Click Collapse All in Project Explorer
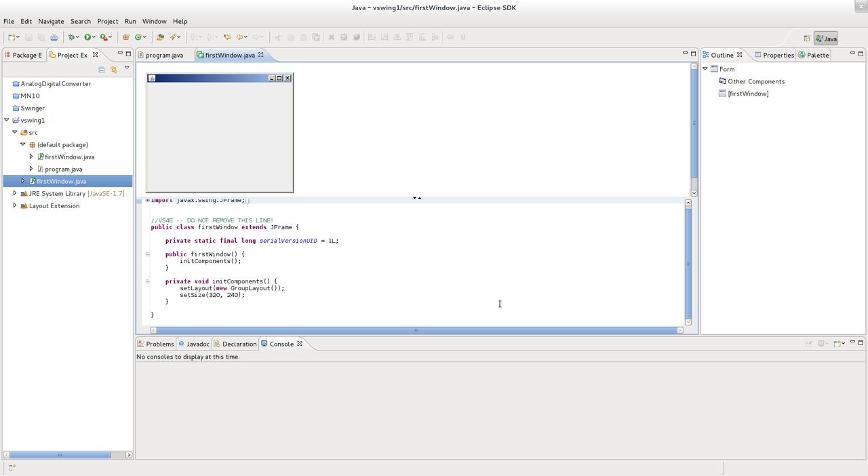 coord(102,69)
